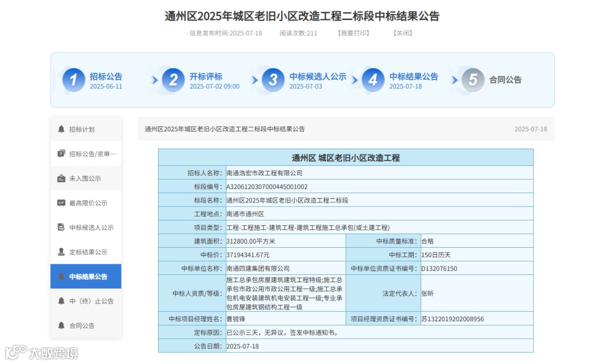Click duration value 150日历天
The height and width of the screenshot is (364, 601).
(436, 255)
